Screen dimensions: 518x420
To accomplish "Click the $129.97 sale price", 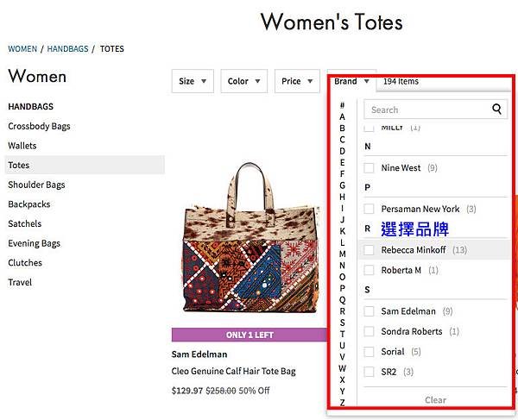I will 187,391.
